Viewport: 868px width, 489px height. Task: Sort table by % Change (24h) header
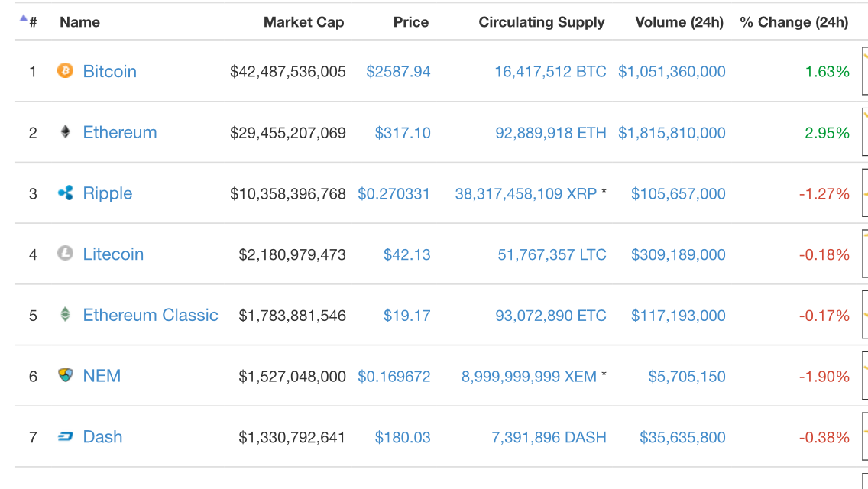794,22
